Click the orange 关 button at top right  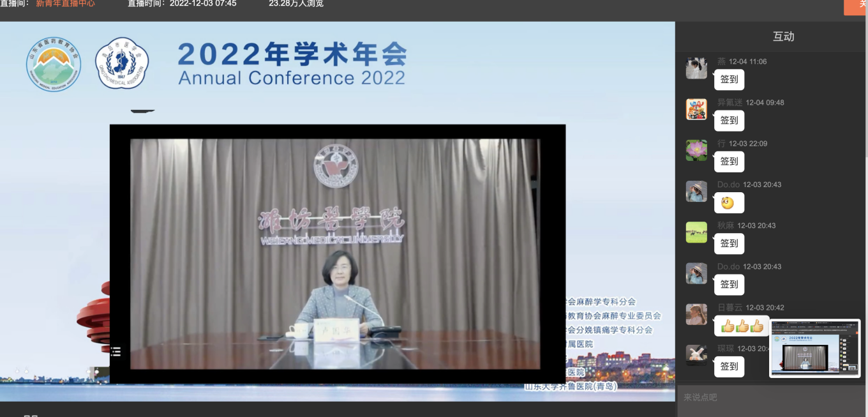[856, 6]
